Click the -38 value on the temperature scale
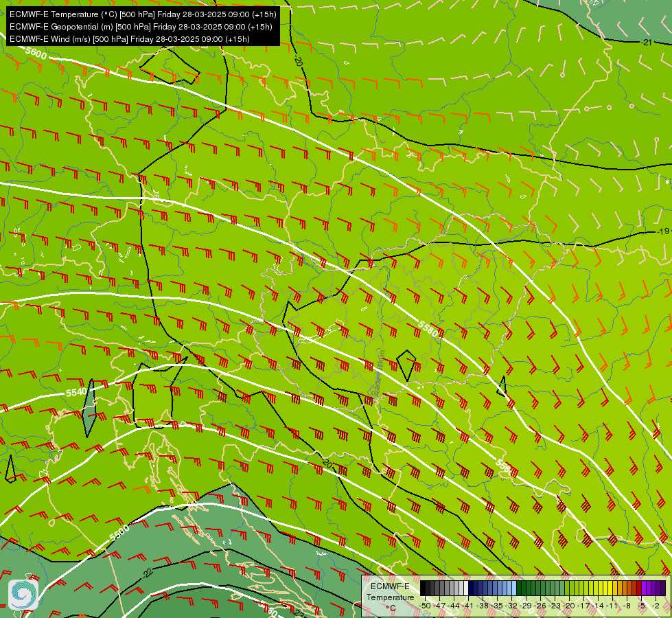The width and height of the screenshot is (672, 618). click(482, 606)
